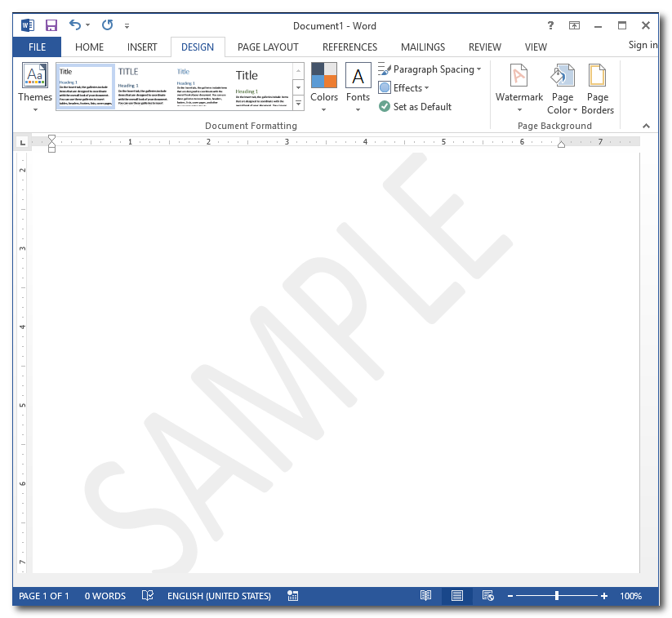Image resolution: width=672 pixels, height=618 pixels.
Task: Expand the document formatting gallery
Action: [x=298, y=104]
